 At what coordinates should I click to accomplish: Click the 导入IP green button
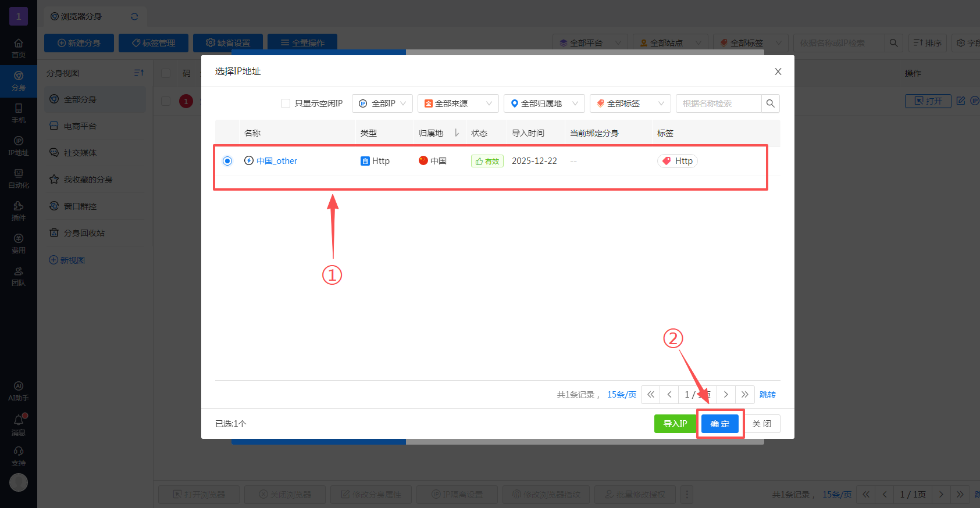click(x=675, y=424)
